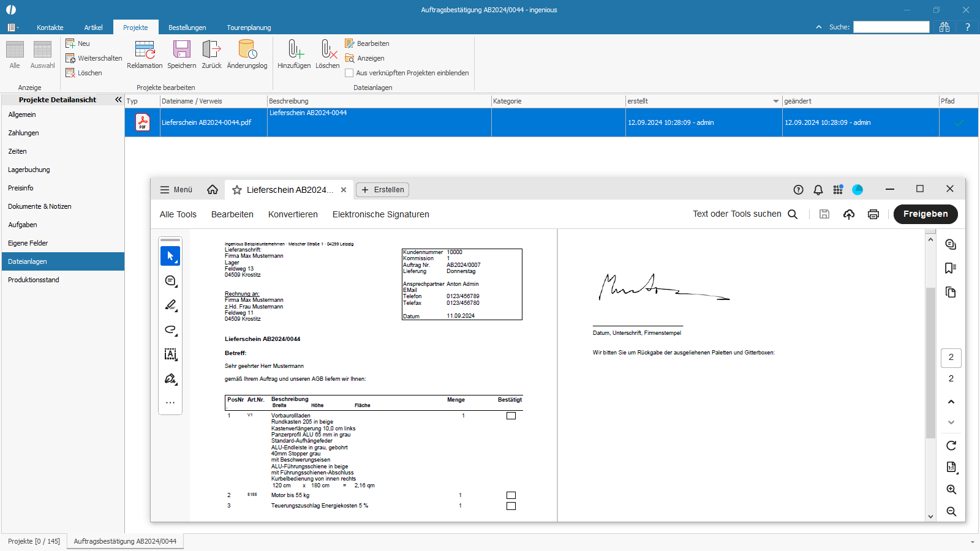Open Elektronische Signaturen in Acrobat
Viewport: 980px width, 551px height.
pos(381,214)
